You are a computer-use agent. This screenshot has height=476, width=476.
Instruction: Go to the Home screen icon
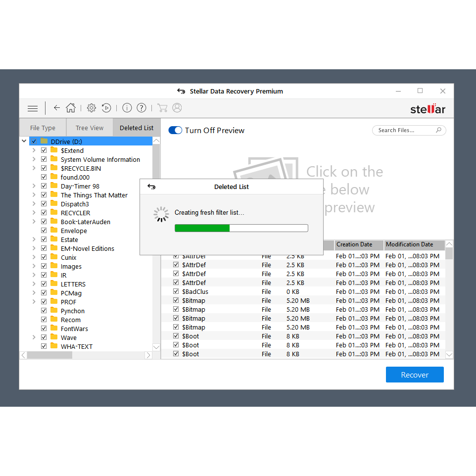(x=71, y=108)
